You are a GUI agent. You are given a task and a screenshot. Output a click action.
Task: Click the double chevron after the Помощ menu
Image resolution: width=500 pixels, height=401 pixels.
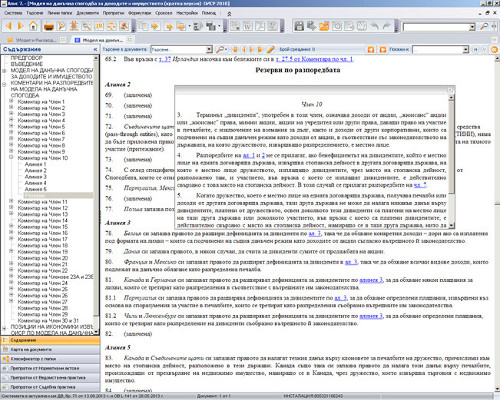click(229, 14)
